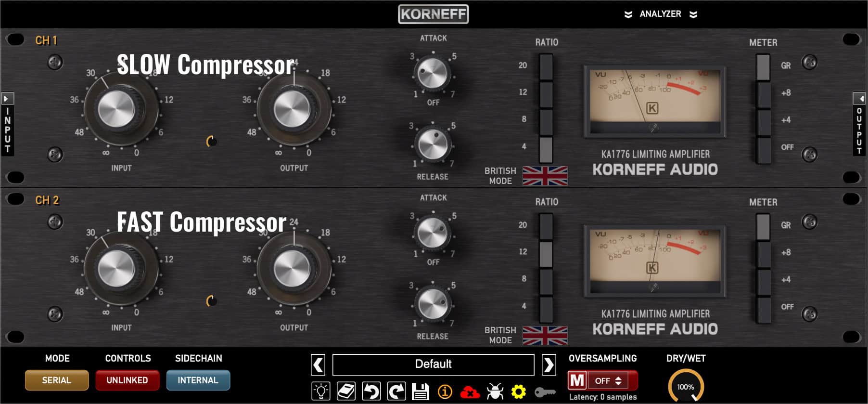Toggle CH 1 British Mode flag
This screenshot has height=404, width=868.
tap(545, 176)
